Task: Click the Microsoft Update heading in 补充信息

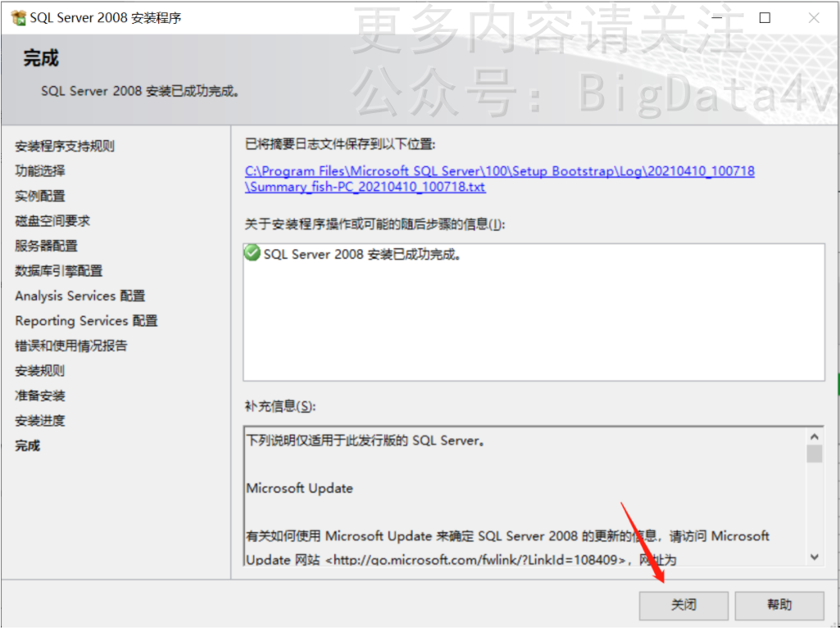Action: coord(299,488)
